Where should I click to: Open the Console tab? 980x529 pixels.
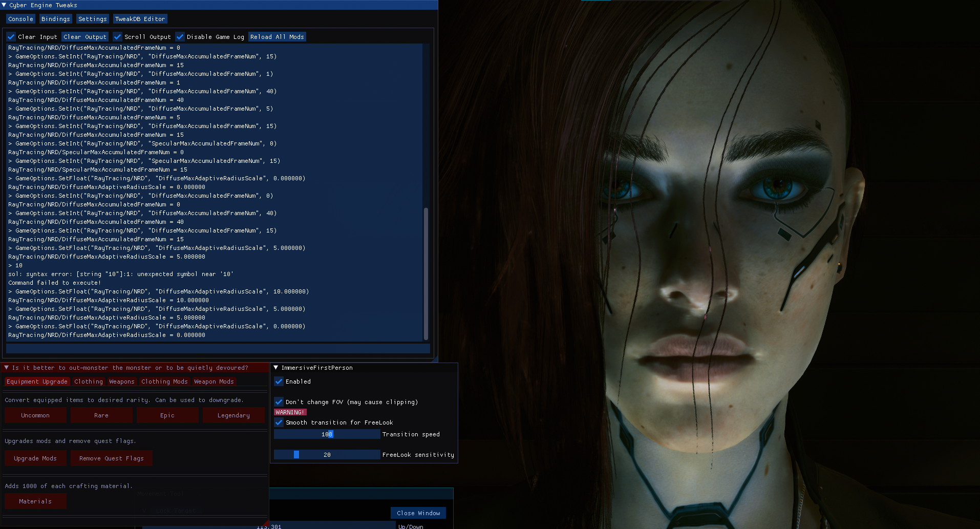pos(20,19)
